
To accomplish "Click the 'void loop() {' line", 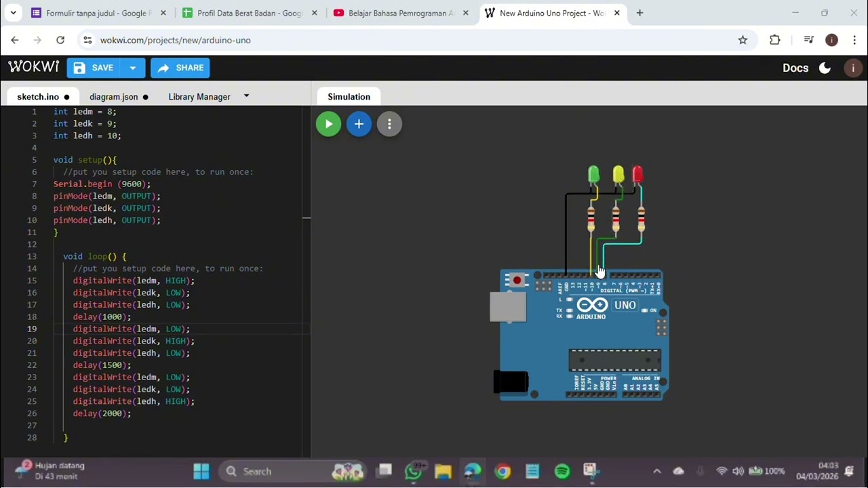I will click(94, 256).
